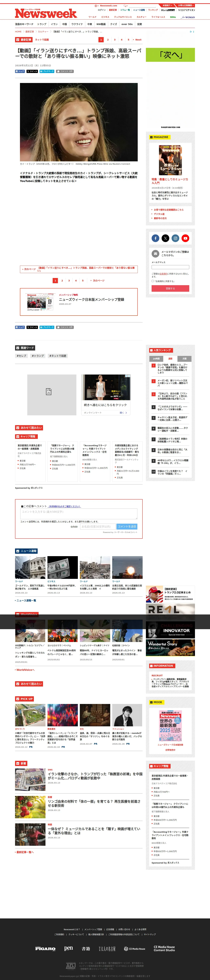Click 次のページ link beside bottom pagination
210x980 pixels.
pos(98,280)
